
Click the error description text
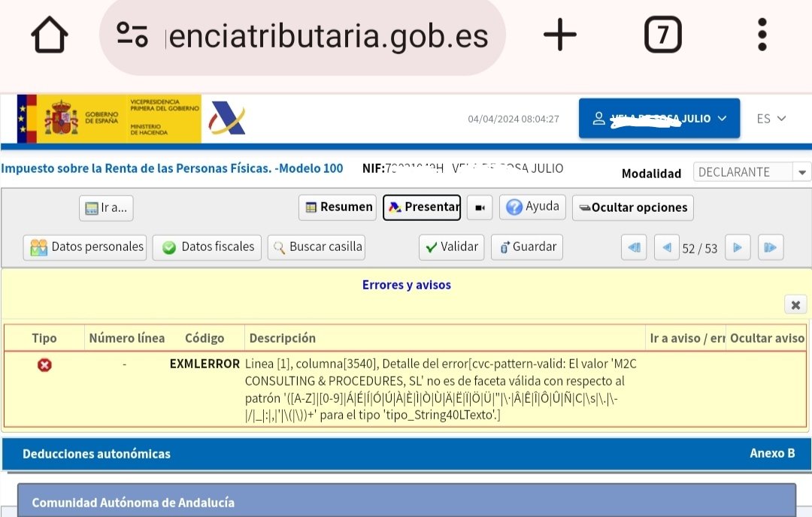pyautogui.click(x=441, y=389)
